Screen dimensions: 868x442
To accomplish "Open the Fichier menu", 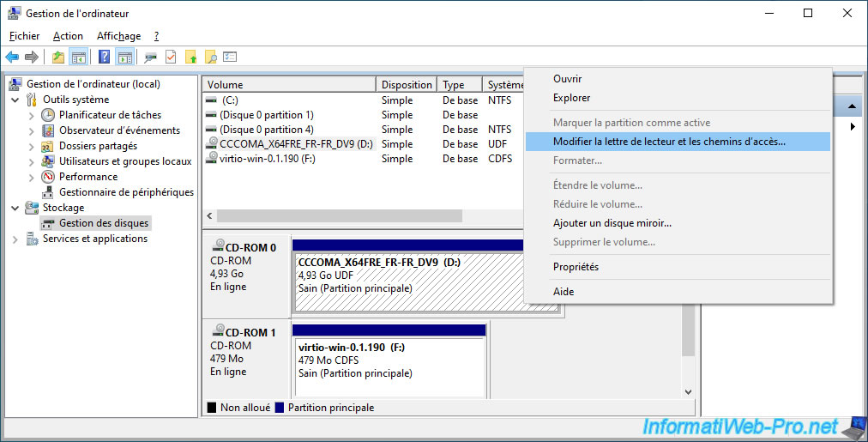I will (24, 36).
